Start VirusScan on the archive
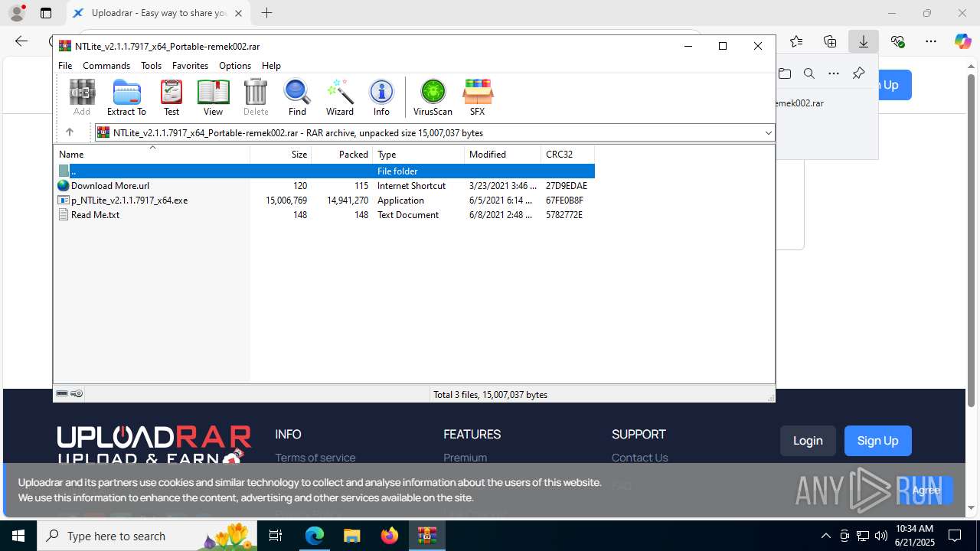The height and width of the screenshot is (551, 980). tap(433, 97)
